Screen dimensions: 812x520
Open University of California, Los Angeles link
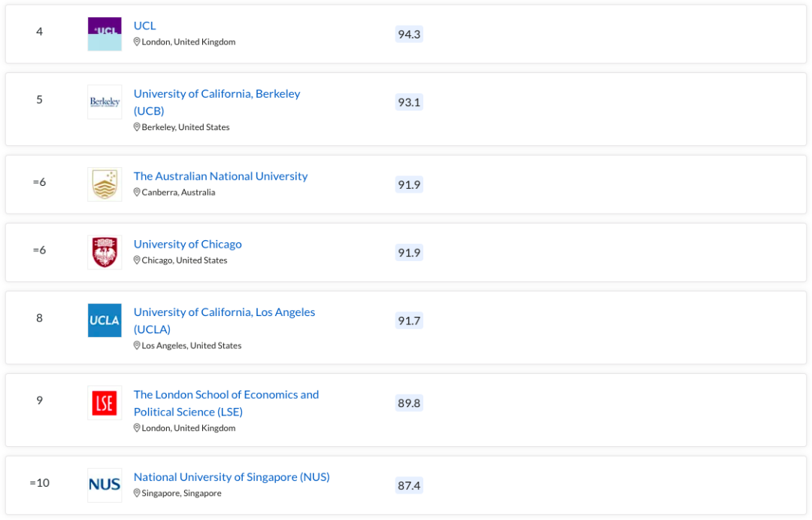point(224,321)
